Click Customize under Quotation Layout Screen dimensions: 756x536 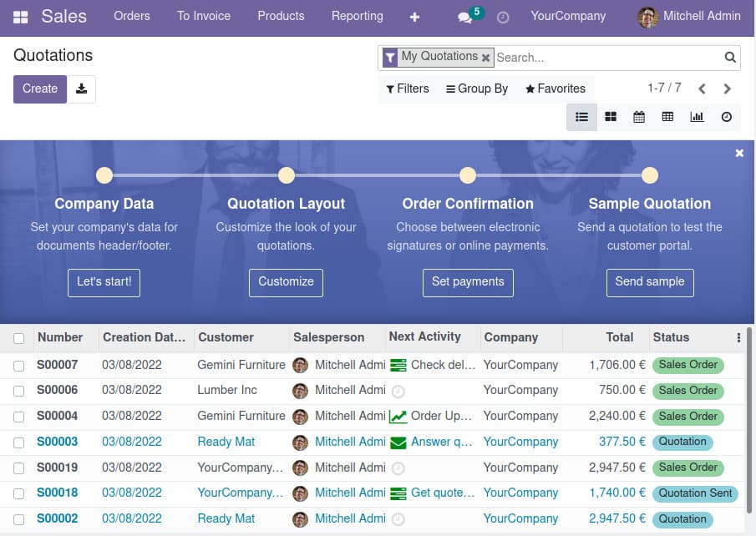[286, 282]
